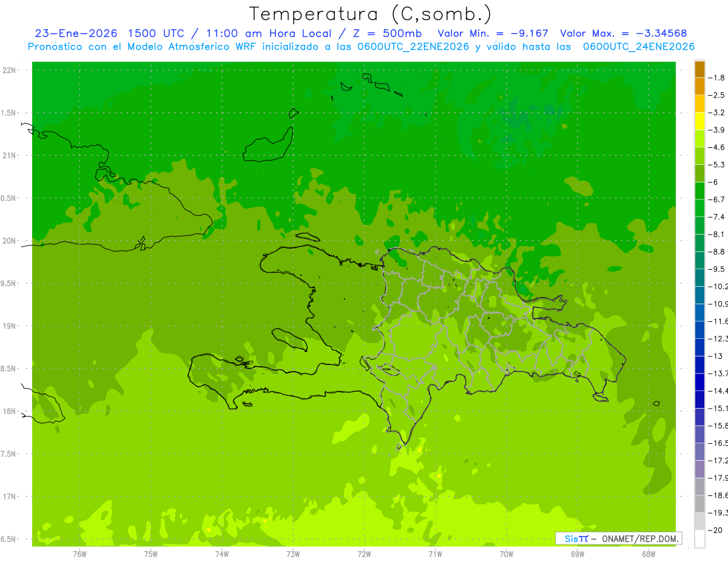The image size is (728, 562).
Task: Click the '74W' longitude label
Action: 222,554
